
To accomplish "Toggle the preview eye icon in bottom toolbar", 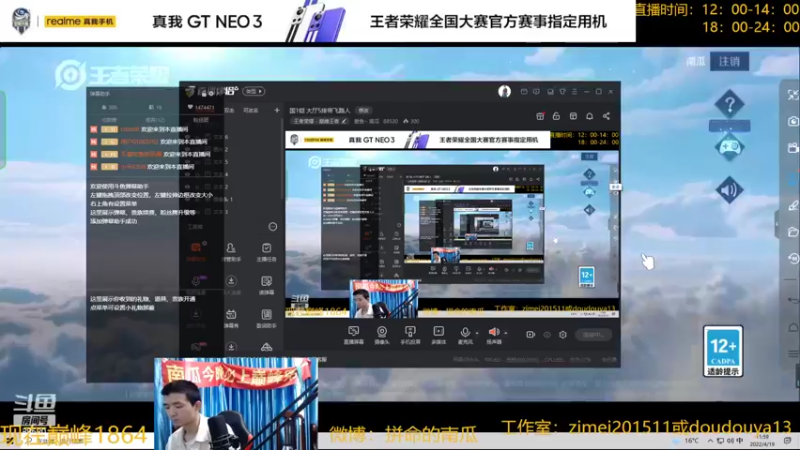I will pyautogui.click(x=546, y=335).
